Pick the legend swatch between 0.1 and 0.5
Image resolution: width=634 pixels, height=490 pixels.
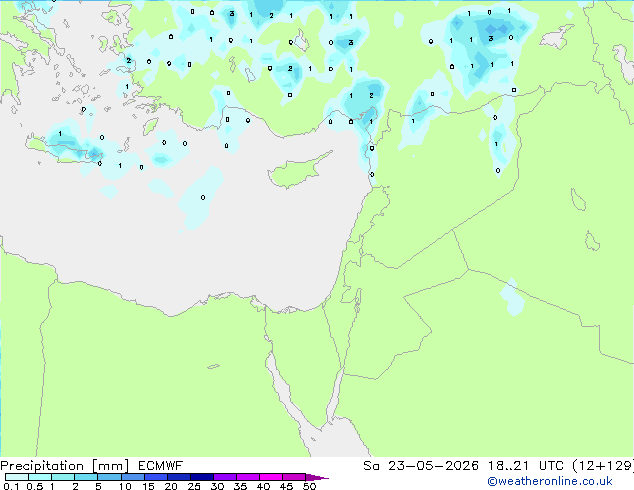(17, 477)
